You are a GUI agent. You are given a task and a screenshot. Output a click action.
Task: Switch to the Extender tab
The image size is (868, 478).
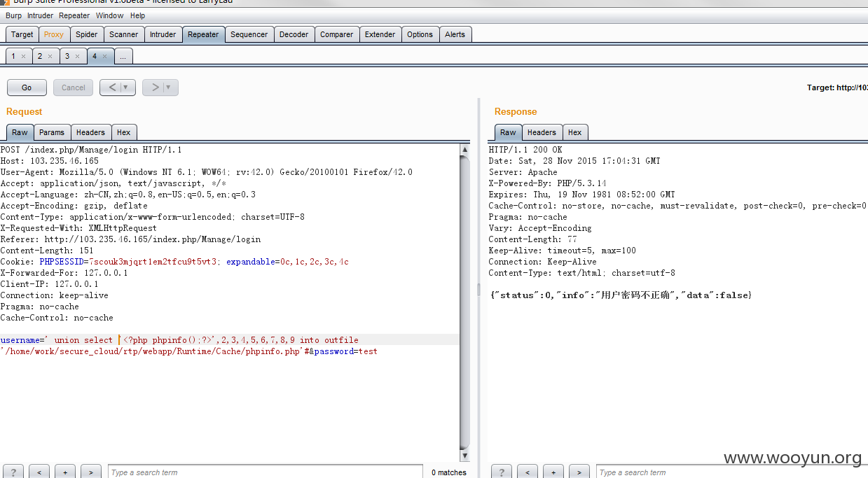tap(380, 34)
